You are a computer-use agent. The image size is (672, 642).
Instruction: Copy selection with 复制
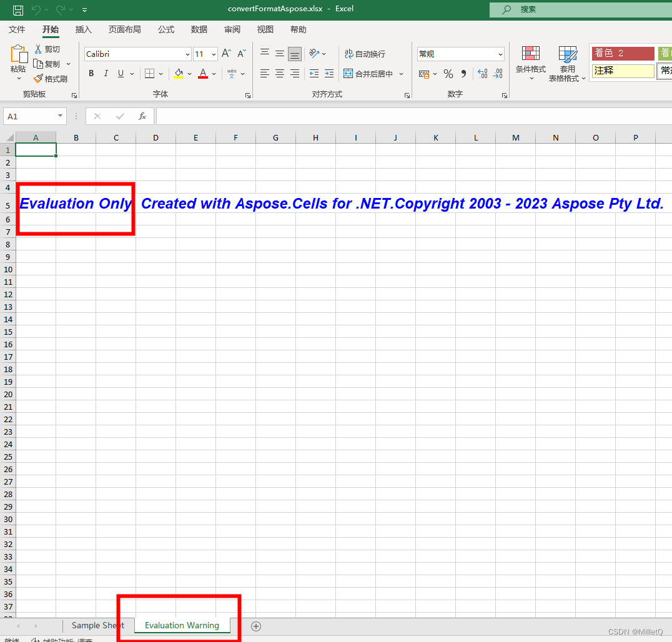(x=47, y=64)
